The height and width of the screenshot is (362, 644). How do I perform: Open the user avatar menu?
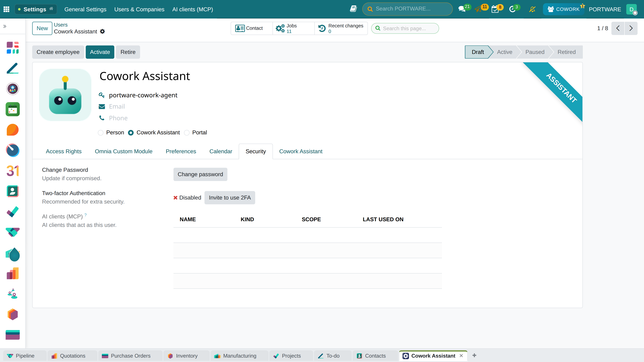click(x=632, y=9)
